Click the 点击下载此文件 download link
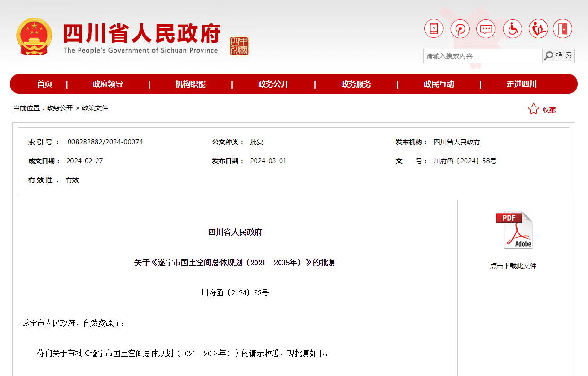The image size is (588, 376). click(513, 266)
